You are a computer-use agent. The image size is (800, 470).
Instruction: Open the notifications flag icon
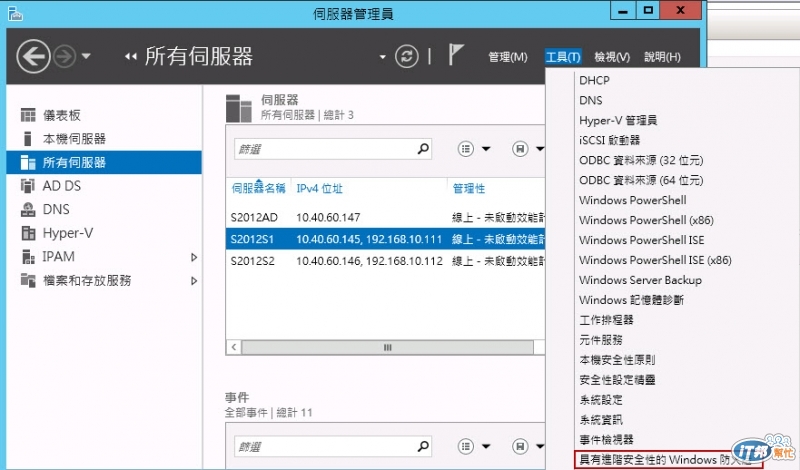(x=455, y=54)
